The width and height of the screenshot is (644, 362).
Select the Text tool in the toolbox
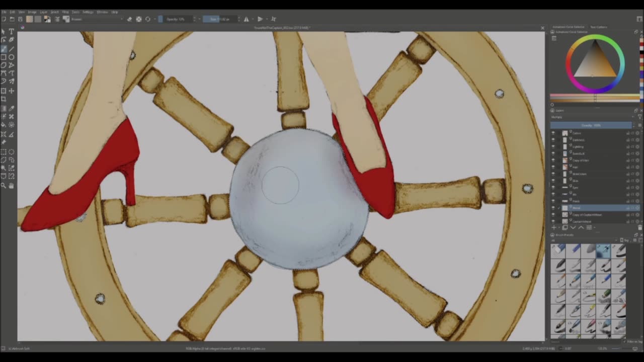11,31
